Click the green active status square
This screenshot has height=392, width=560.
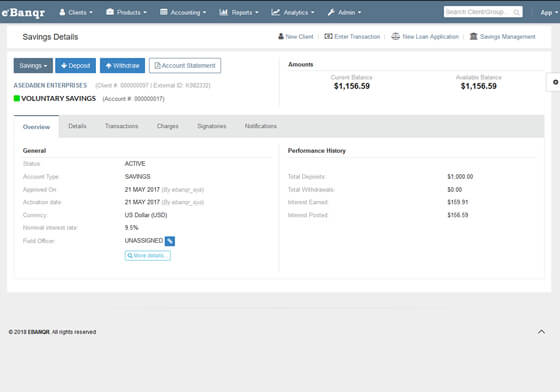16,98
